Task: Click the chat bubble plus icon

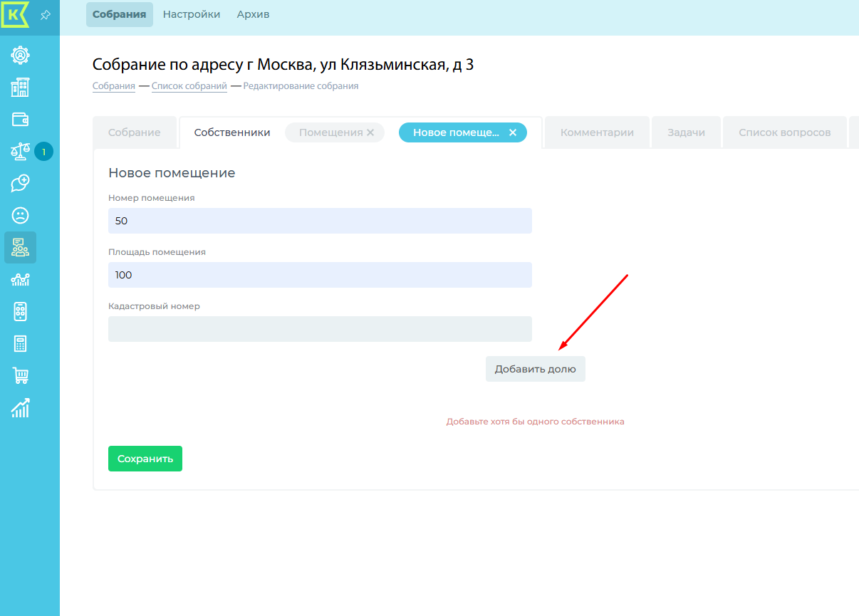Action: pos(21,183)
